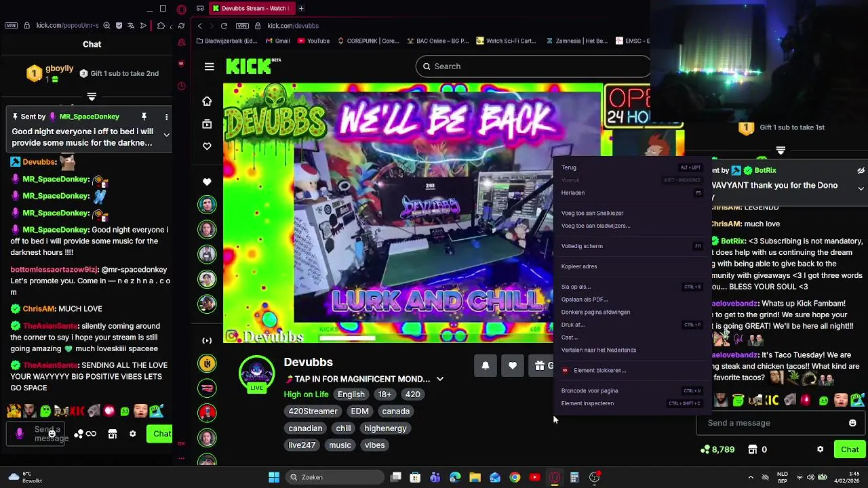Open the Gmail bookmark
This screenshot has width=868, height=488.
point(277,41)
